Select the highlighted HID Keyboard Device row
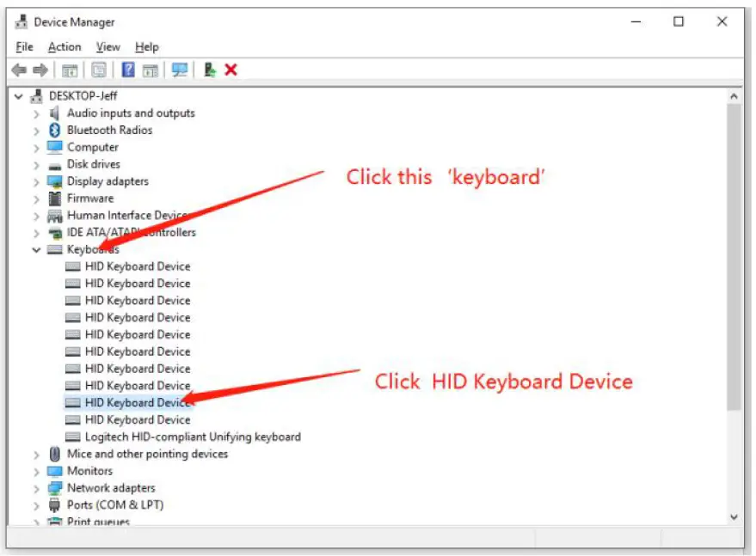The height and width of the screenshot is (556, 756). 128,403
